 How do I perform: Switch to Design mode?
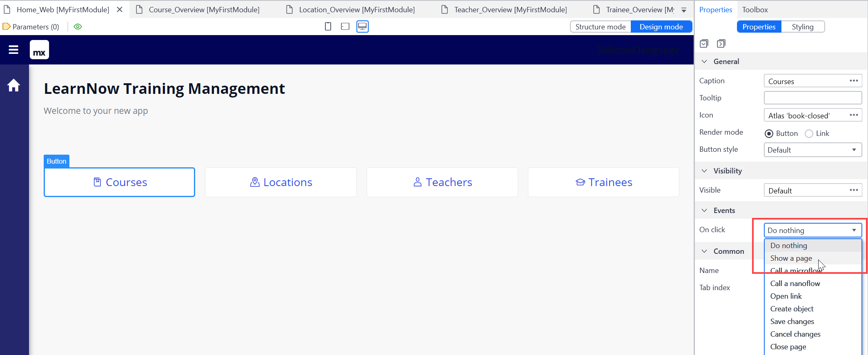tap(661, 27)
